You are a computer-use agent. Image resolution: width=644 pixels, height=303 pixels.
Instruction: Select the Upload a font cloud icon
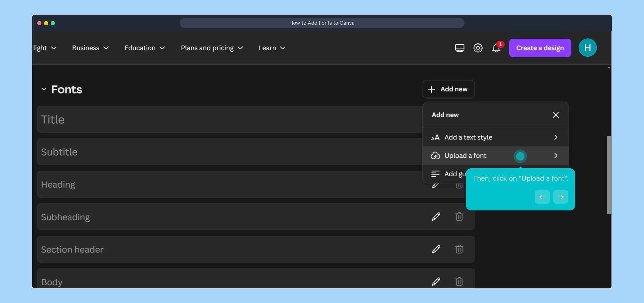pyautogui.click(x=436, y=155)
